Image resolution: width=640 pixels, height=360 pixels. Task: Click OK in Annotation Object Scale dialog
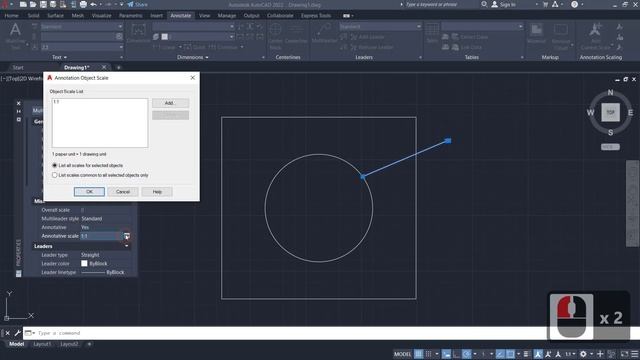click(89, 191)
